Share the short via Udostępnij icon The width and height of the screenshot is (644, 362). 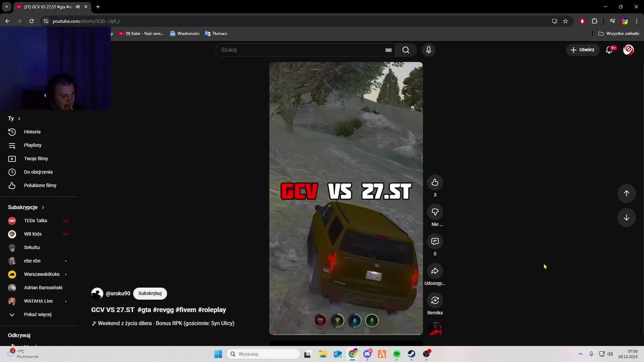435,271
